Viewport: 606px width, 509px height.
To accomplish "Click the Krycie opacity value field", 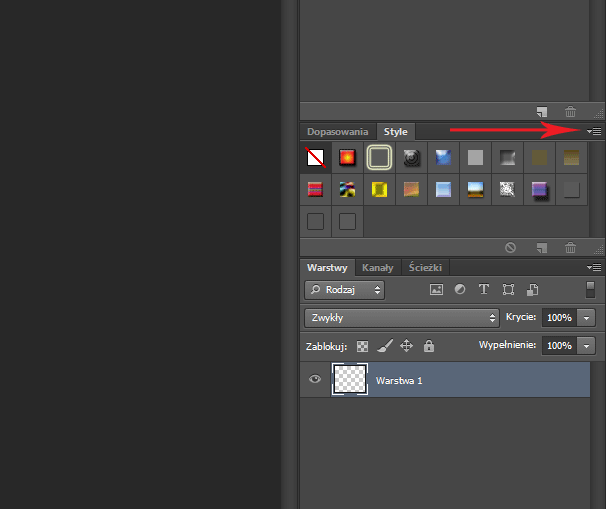I will click(559, 318).
